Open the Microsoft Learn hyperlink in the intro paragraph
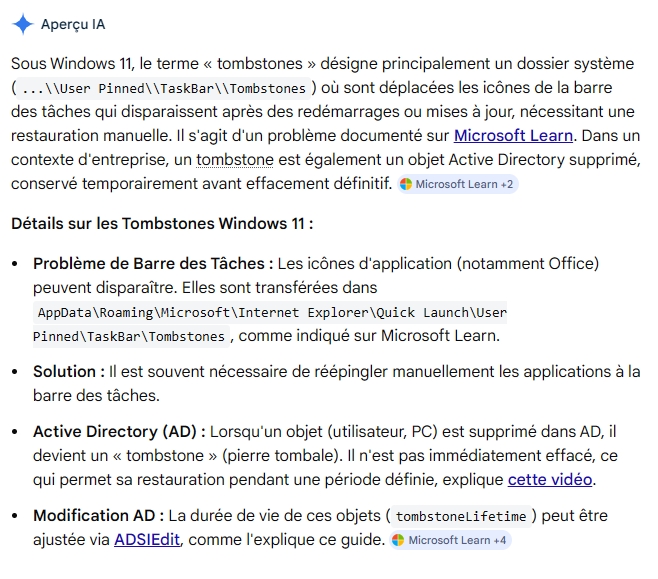 point(513,136)
